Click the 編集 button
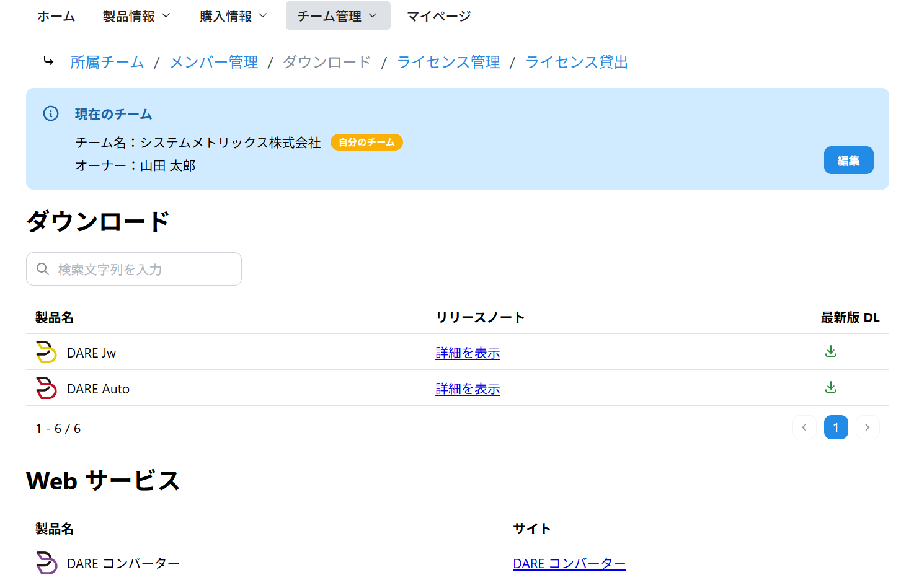Viewport: 914px width, 588px height. click(849, 160)
